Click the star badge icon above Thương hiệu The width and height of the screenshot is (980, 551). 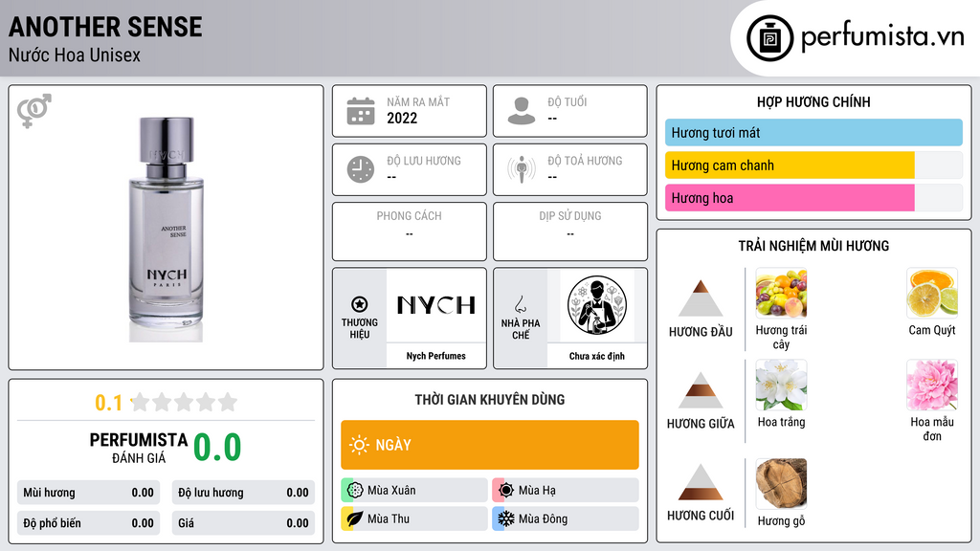360,304
